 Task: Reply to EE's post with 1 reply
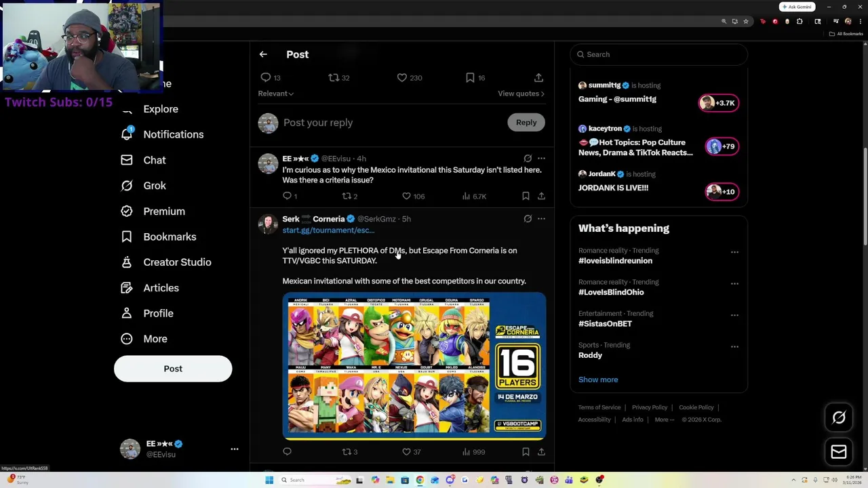pos(287,196)
